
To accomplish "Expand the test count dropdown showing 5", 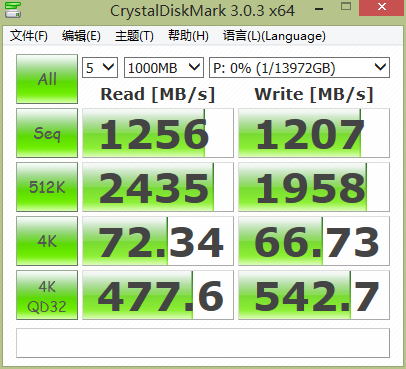I will [100, 68].
